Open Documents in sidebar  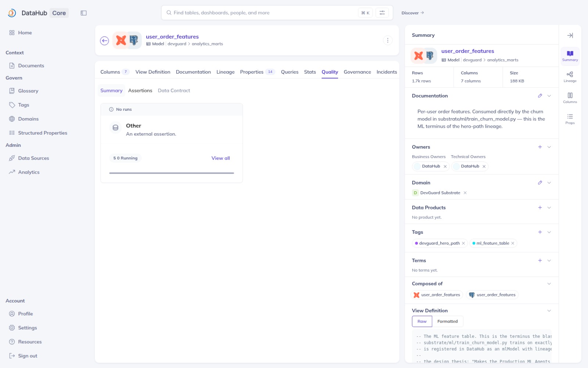tap(31, 66)
